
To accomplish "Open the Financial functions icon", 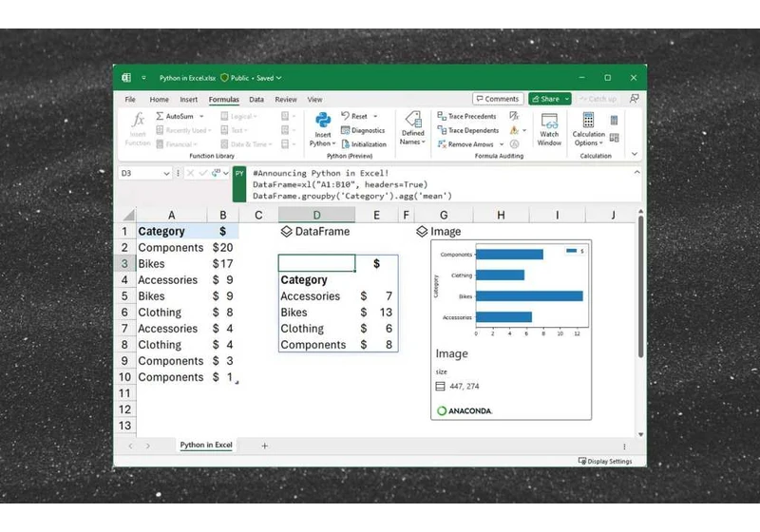I will point(160,143).
